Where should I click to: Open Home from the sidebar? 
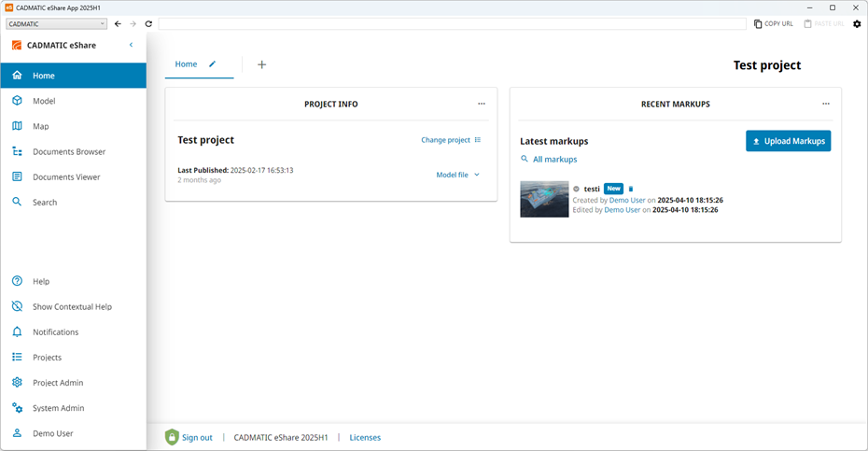tap(73, 76)
